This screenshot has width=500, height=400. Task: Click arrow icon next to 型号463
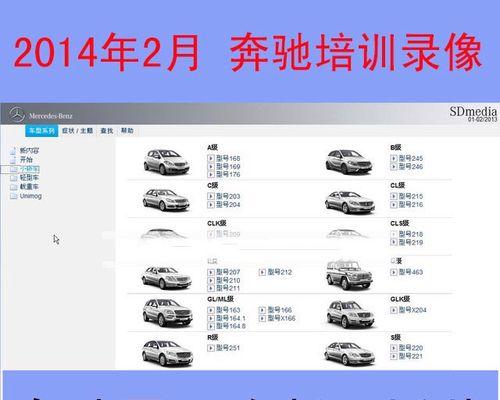tap(394, 272)
